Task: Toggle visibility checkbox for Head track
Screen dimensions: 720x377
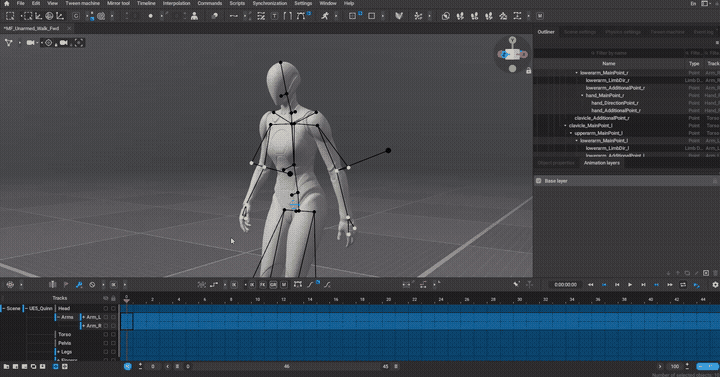Action: click(106, 309)
